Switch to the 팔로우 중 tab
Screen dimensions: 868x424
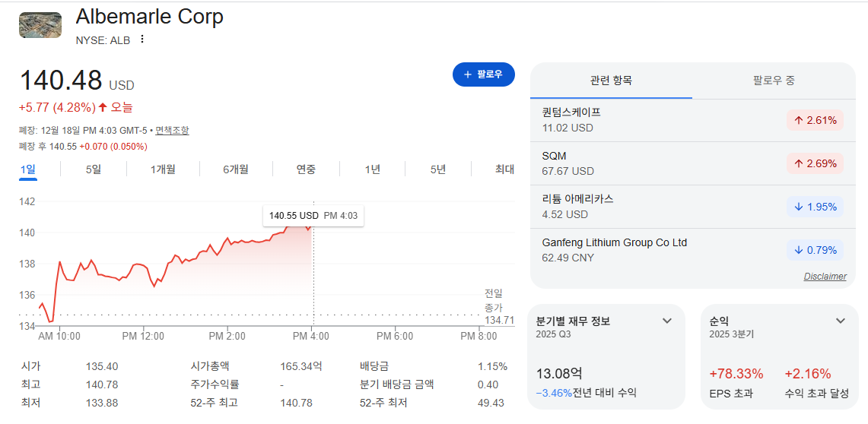click(774, 81)
